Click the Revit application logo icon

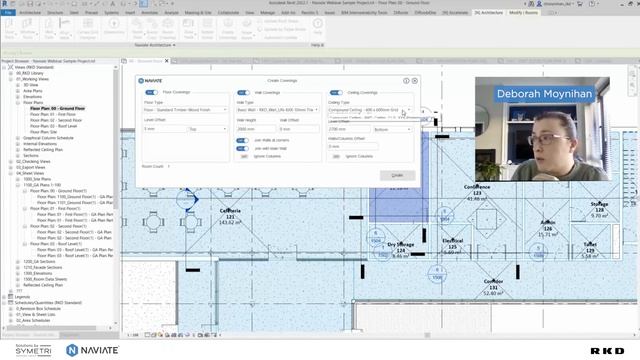point(4,4)
